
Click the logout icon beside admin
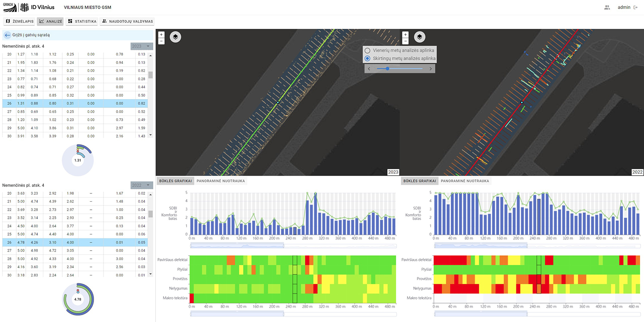click(635, 7)
